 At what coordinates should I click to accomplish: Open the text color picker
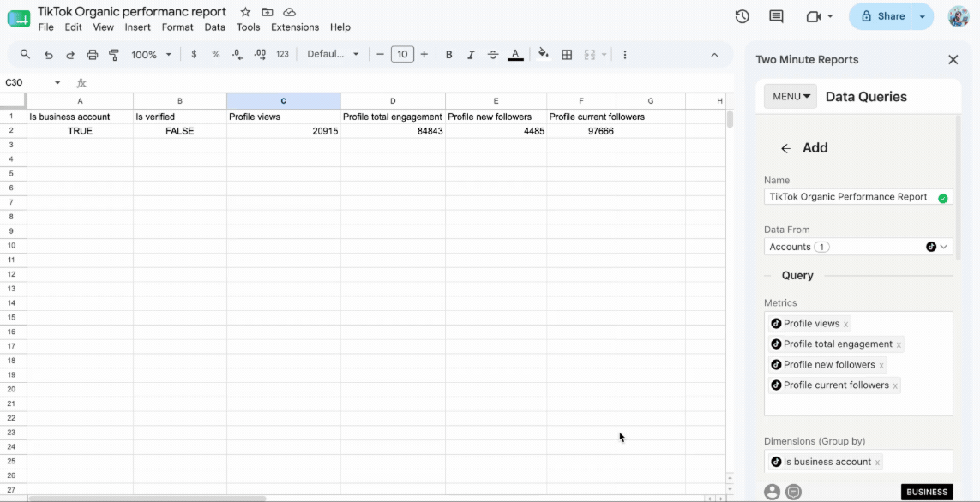[x=515, y=55]
